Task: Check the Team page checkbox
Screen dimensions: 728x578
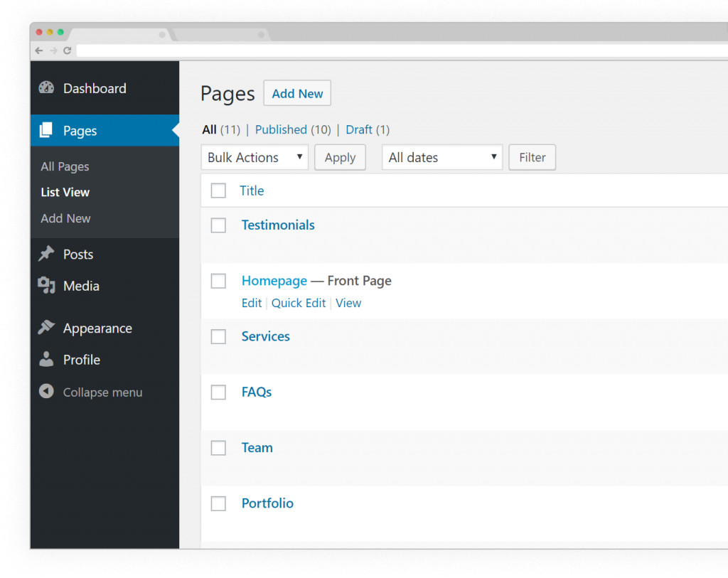Action: coord(218,448)
